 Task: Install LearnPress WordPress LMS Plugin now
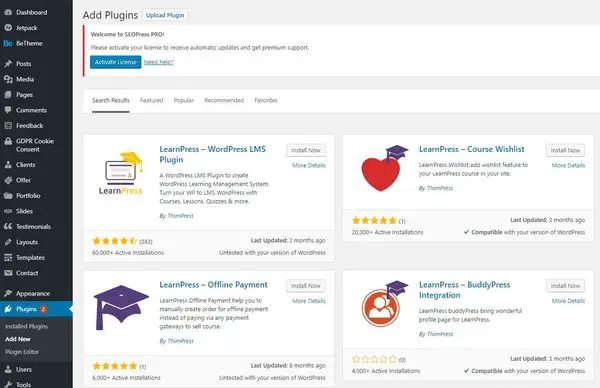pyautogui.click(x=306, y=150)
